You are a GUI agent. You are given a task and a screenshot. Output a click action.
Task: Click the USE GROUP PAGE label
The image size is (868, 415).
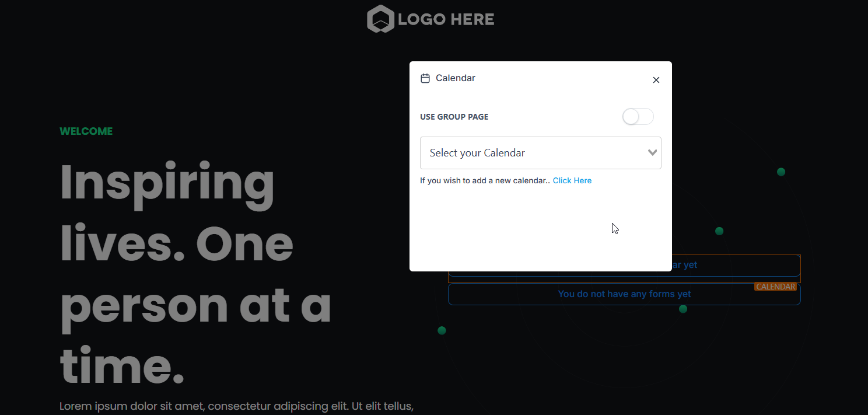454,117
